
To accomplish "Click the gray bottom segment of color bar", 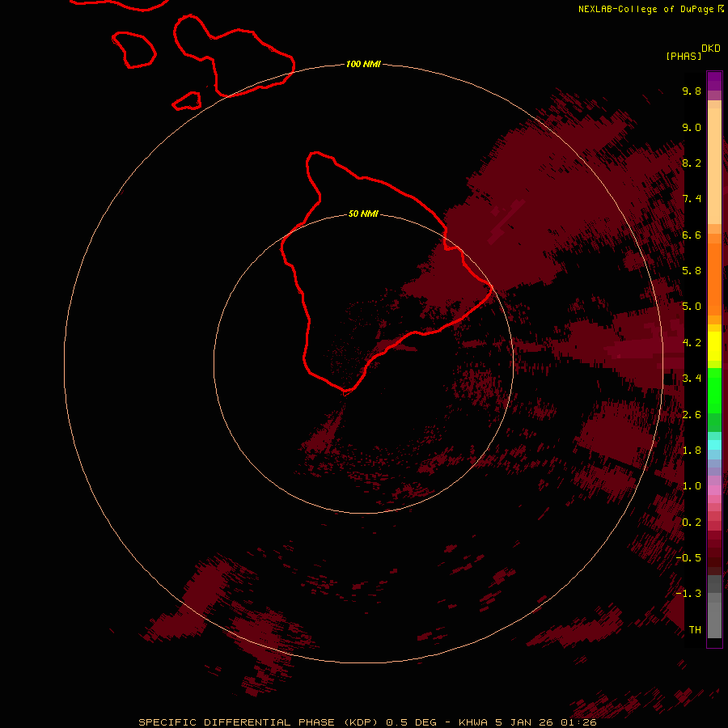I will click(x=714, y=616).
